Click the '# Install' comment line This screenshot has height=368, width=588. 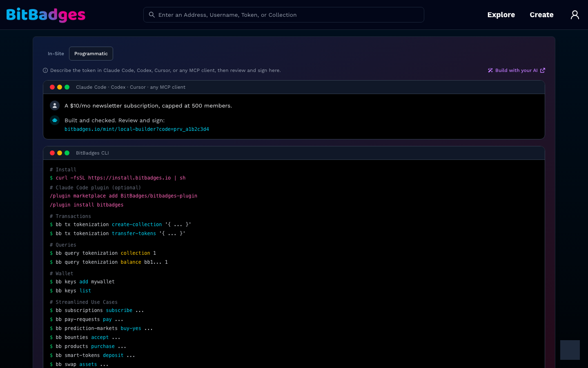point(63,170)
